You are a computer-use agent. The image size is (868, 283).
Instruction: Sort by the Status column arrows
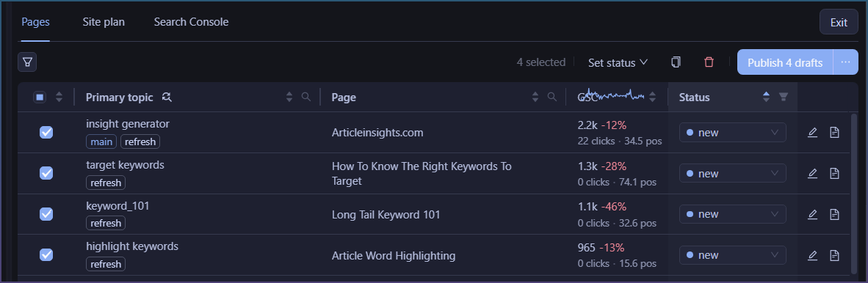[766, 97]
